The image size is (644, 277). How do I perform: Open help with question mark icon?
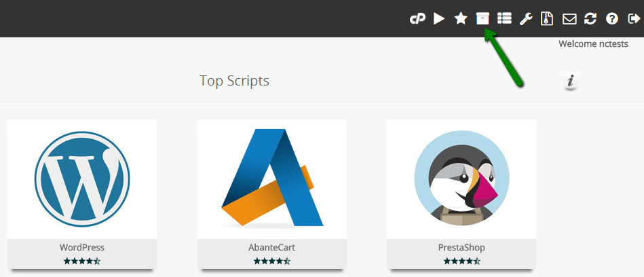612,19
